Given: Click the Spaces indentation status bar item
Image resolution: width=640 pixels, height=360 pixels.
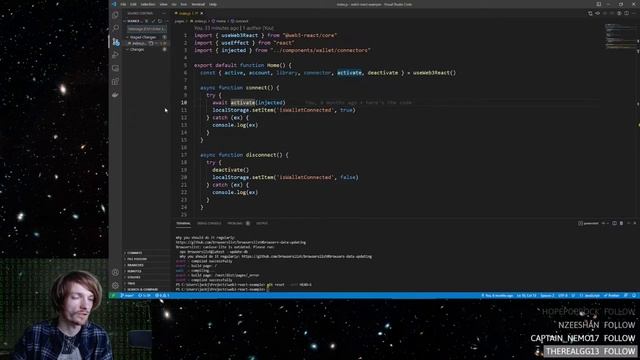Looking at the screenshot, I should point(547,296).
